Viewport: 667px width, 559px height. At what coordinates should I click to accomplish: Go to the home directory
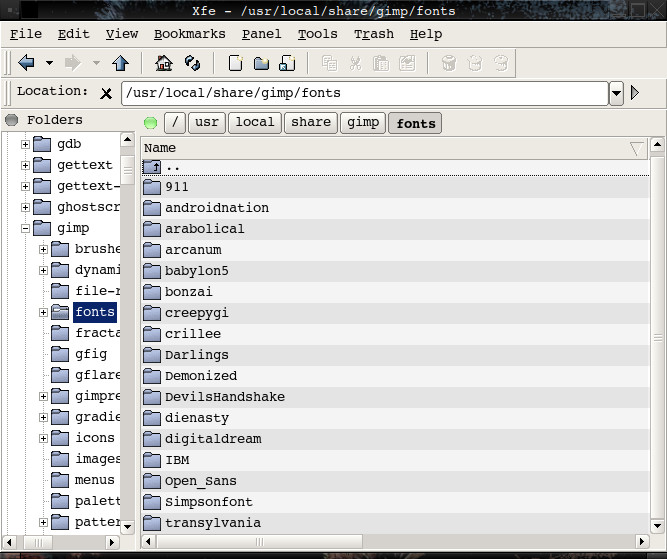tap(164, 63)
